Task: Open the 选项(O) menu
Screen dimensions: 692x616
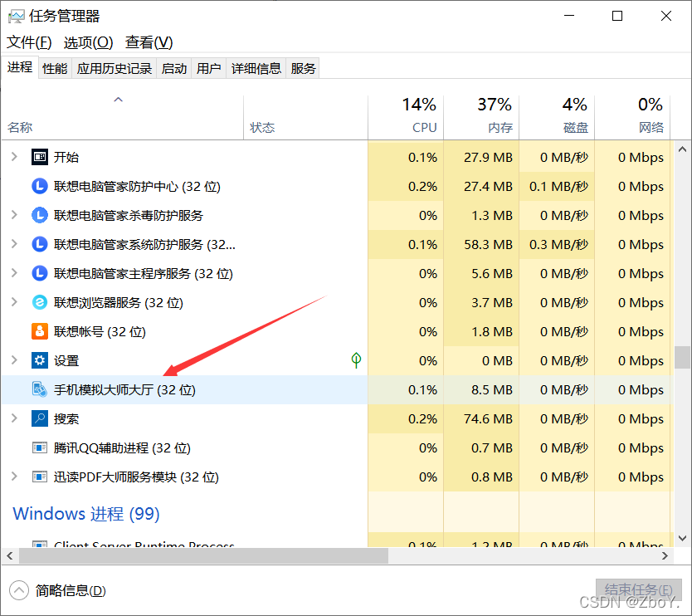Action: [88, 42]
